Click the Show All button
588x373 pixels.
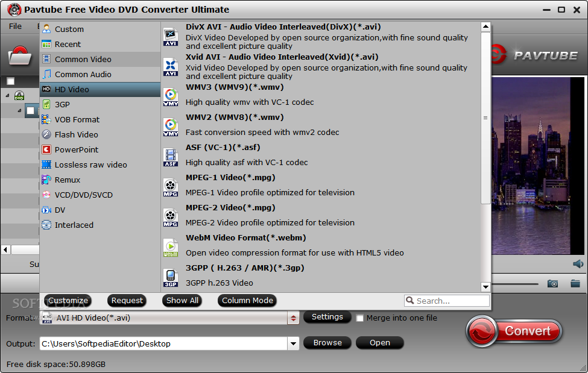(182, 300)
